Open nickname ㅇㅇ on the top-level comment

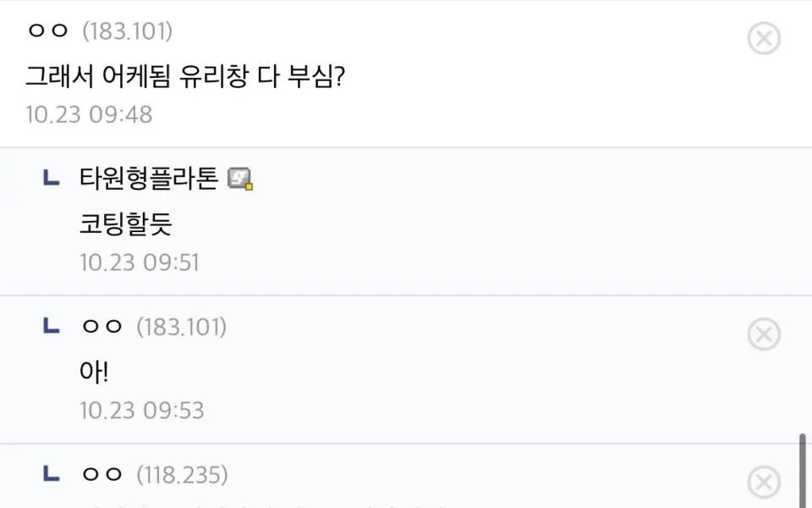tap(47, 31)
